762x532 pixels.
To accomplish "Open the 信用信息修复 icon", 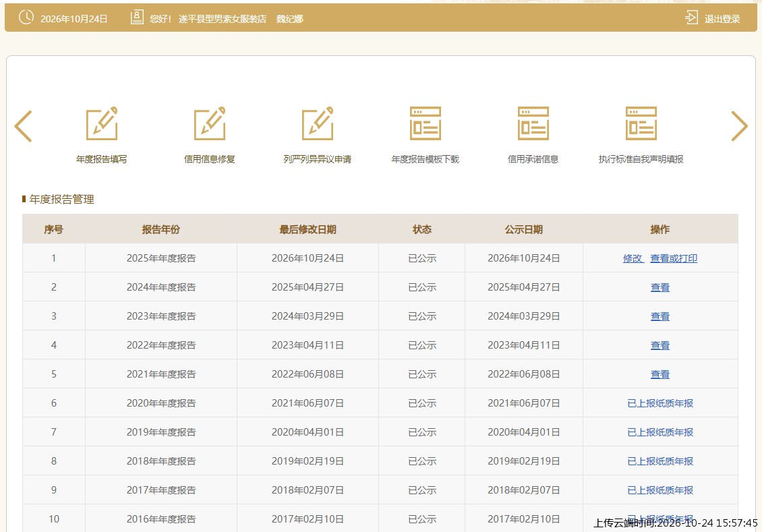I will 210,123.
